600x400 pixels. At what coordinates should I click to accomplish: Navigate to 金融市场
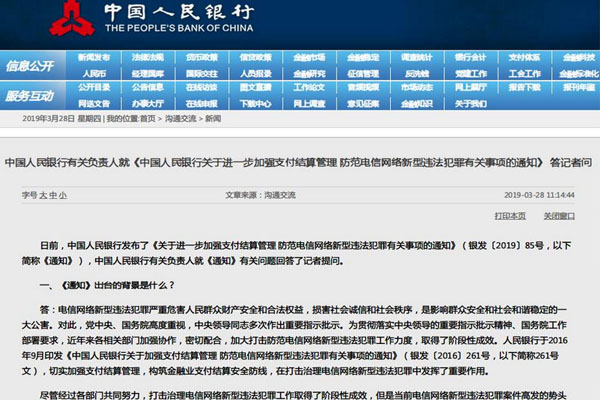(x=309, y=57)
